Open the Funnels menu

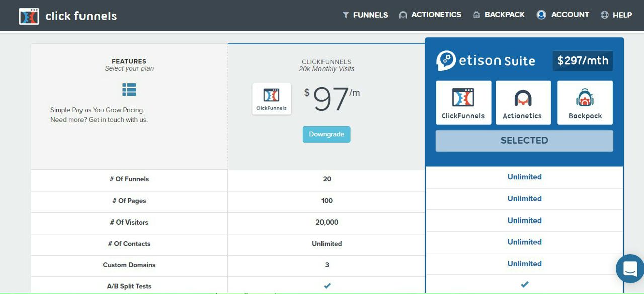pos(365,15)
